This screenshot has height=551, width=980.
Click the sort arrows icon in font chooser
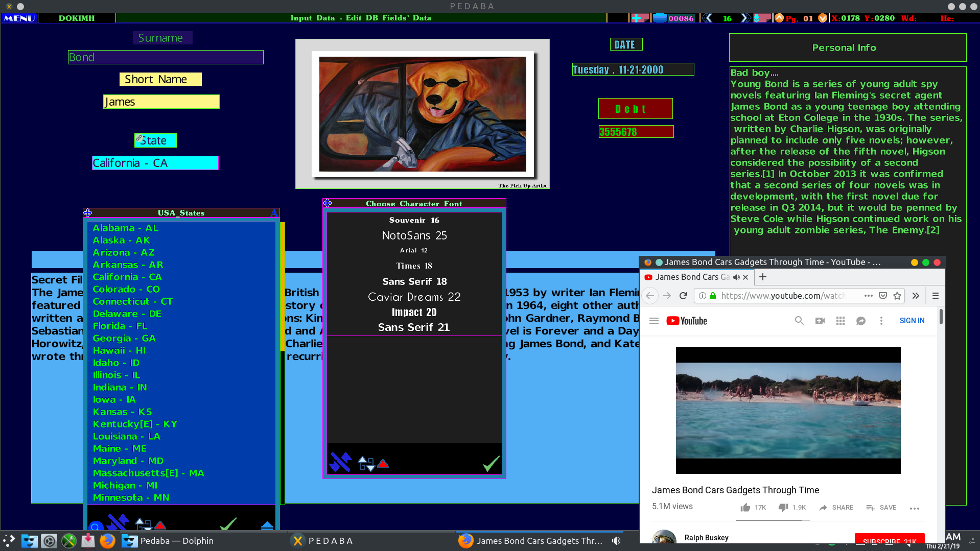pos(366,464)
